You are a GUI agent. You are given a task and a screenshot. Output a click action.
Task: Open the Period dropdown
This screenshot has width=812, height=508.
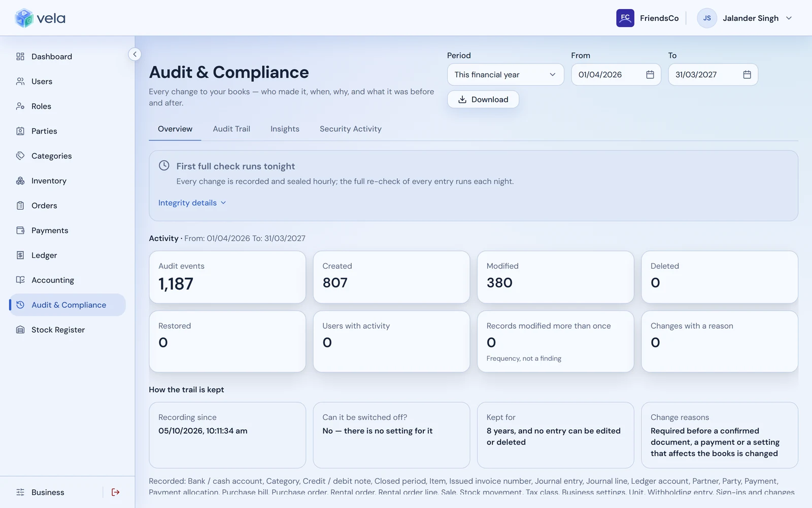pos(505,75)
